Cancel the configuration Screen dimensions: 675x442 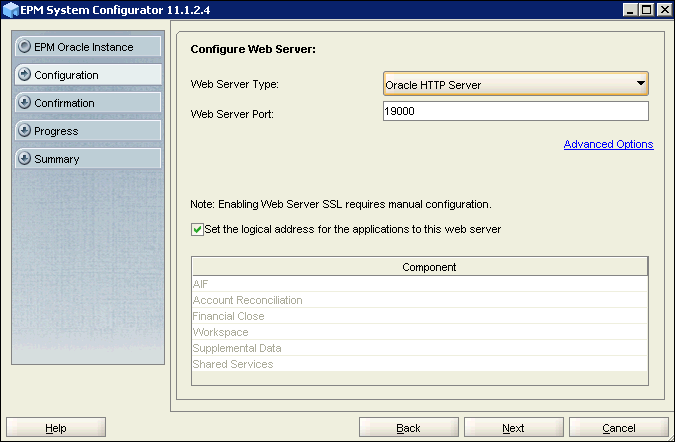coord(619,428)
